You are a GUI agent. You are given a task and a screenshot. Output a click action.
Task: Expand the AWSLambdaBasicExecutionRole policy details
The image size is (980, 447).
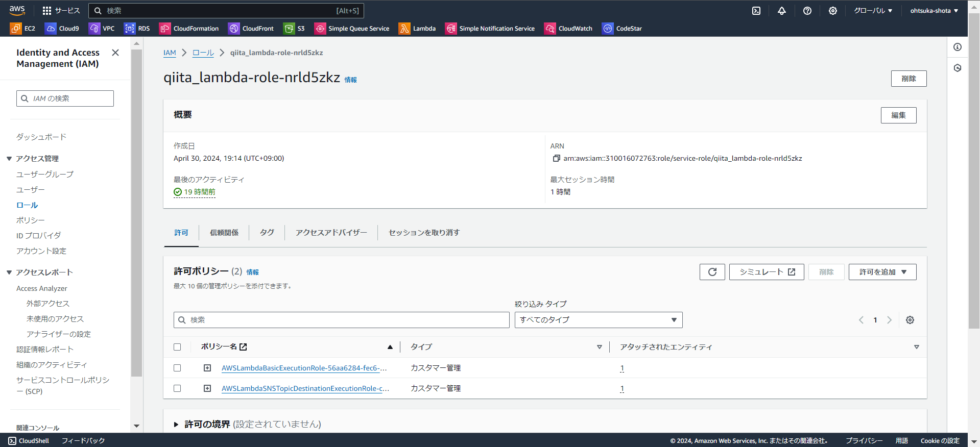(207, 368)
